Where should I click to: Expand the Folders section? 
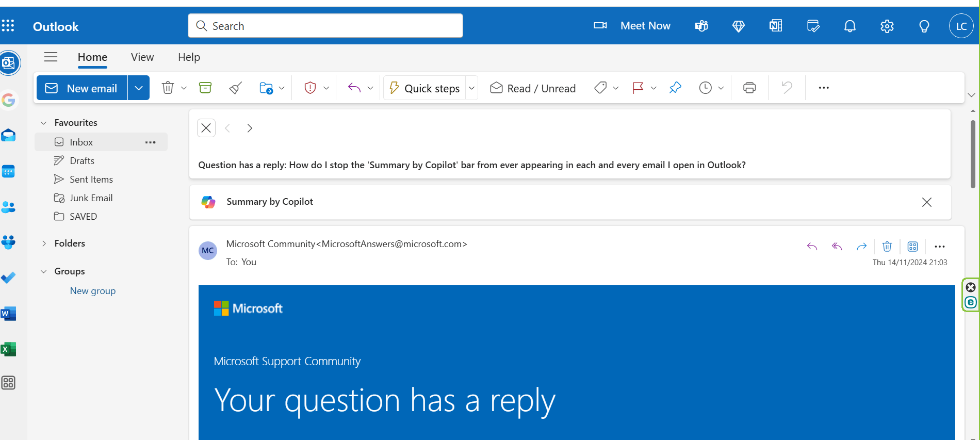(44, 243)
